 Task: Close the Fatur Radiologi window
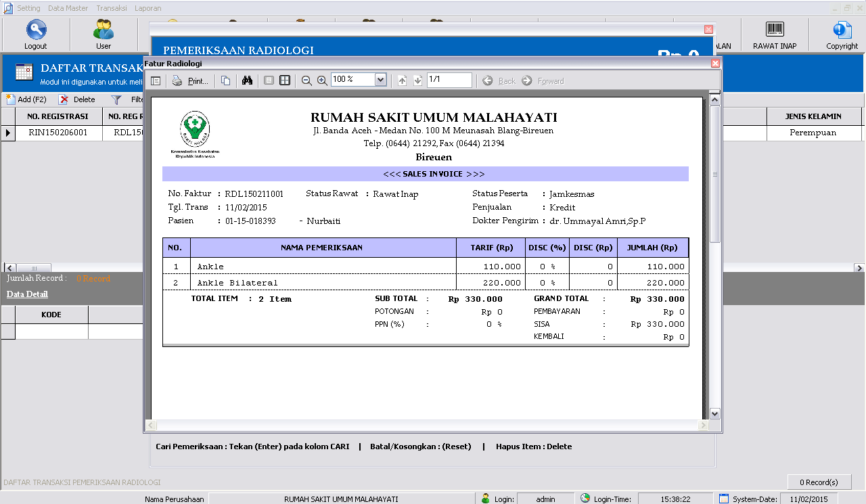coord(715,63)
